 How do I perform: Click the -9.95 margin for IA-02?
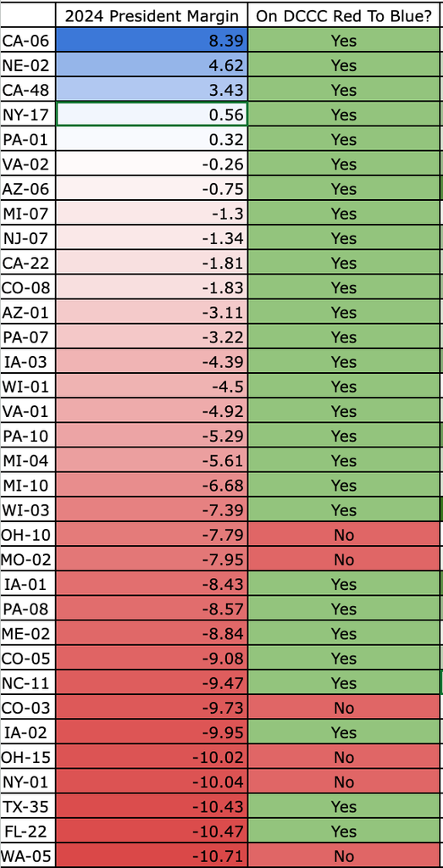point(152,733)
